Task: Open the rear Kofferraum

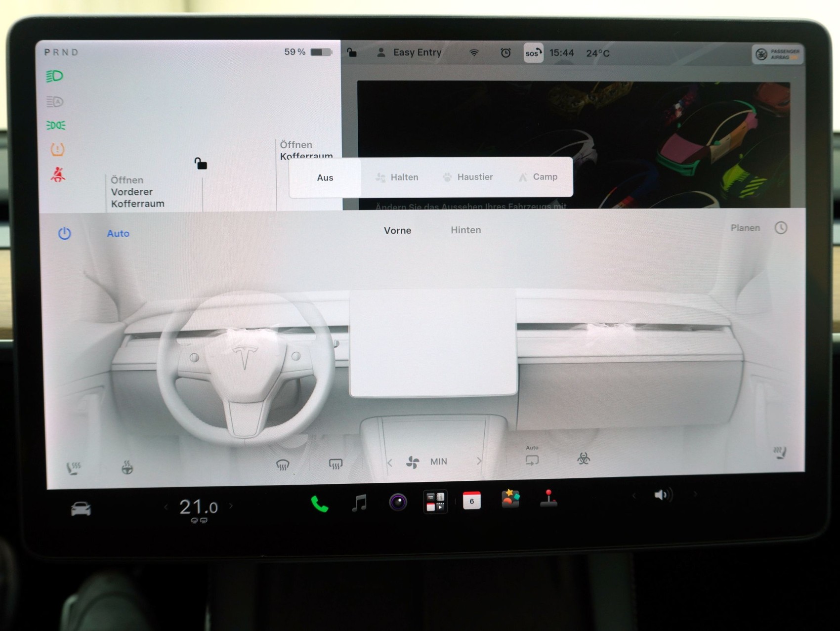Action: [x=306, y=150]
